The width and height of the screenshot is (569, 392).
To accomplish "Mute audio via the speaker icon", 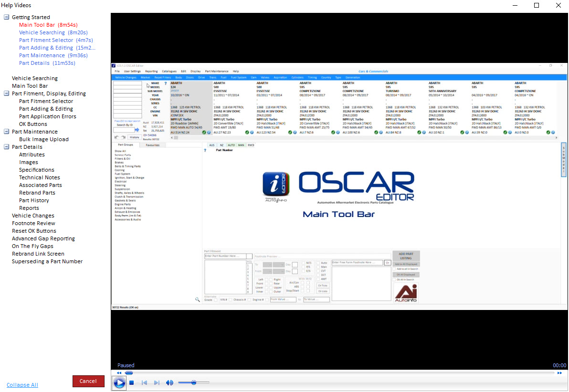I will pyautogui.click(x=169, y=382).
